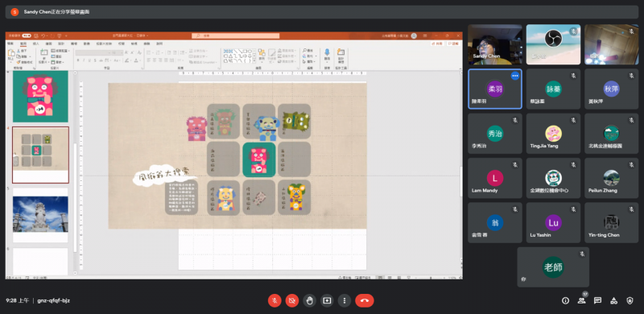The height and width of the screenshot is (314, 644).
Task: Click the Undo arrow in quick access
Action: 43,35
